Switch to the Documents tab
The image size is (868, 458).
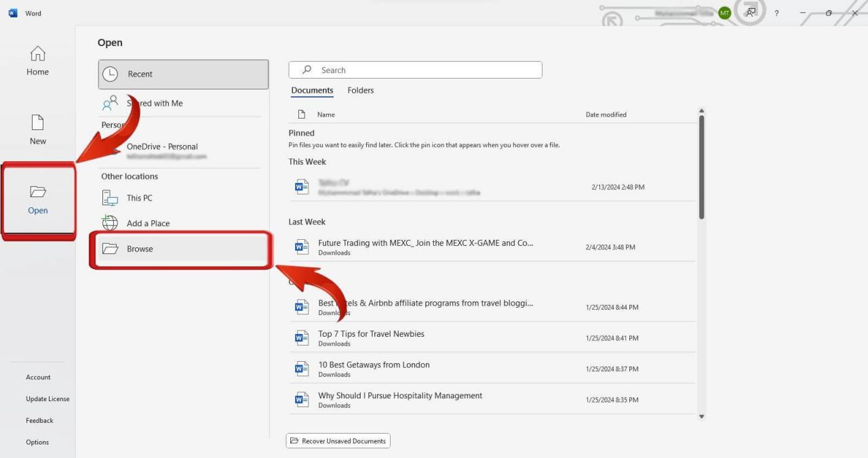pos(312,90)
